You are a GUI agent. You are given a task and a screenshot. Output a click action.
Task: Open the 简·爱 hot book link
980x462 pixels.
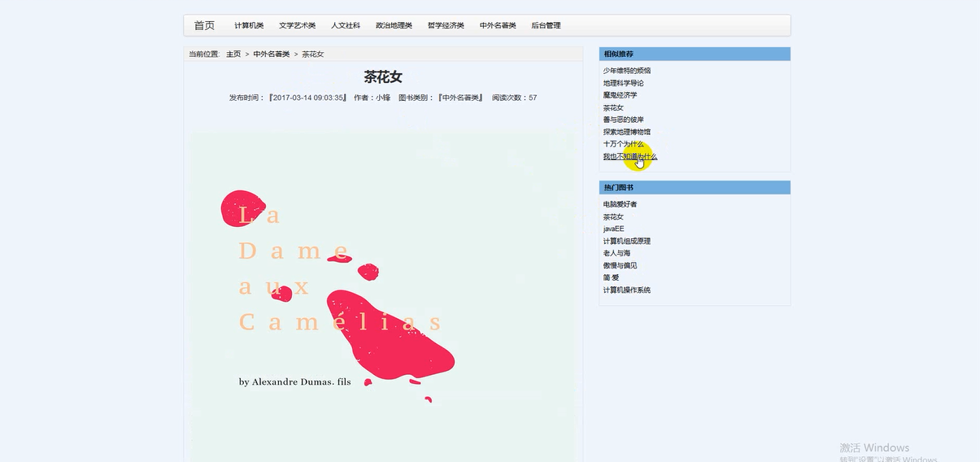coord(611,277)
